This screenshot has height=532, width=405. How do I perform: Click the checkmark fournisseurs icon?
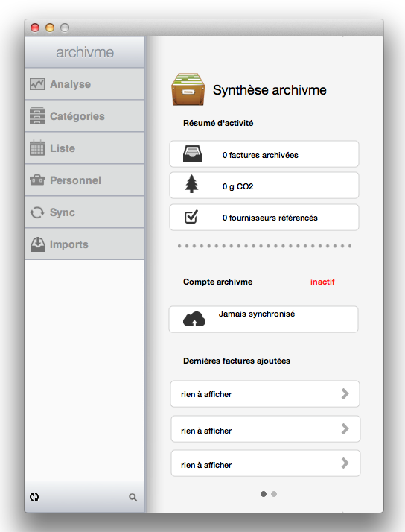click(x=191, y=217)
